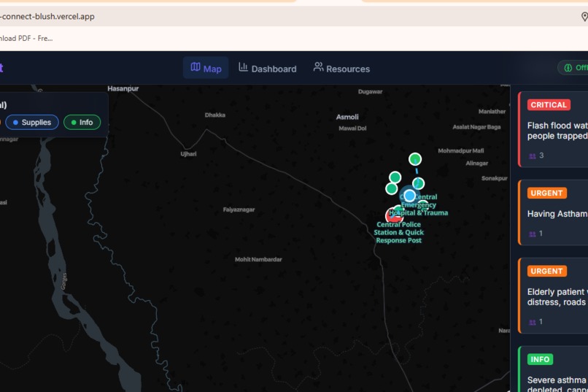Click the green INFO severity badge
This screenshot has width=588, height=392.
click(x=540, y=359)
